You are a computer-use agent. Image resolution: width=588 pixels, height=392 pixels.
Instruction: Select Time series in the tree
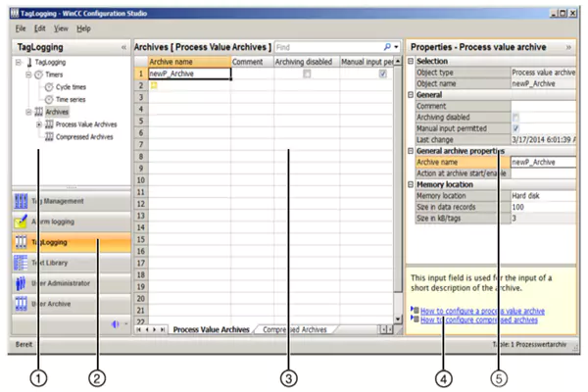71,99
